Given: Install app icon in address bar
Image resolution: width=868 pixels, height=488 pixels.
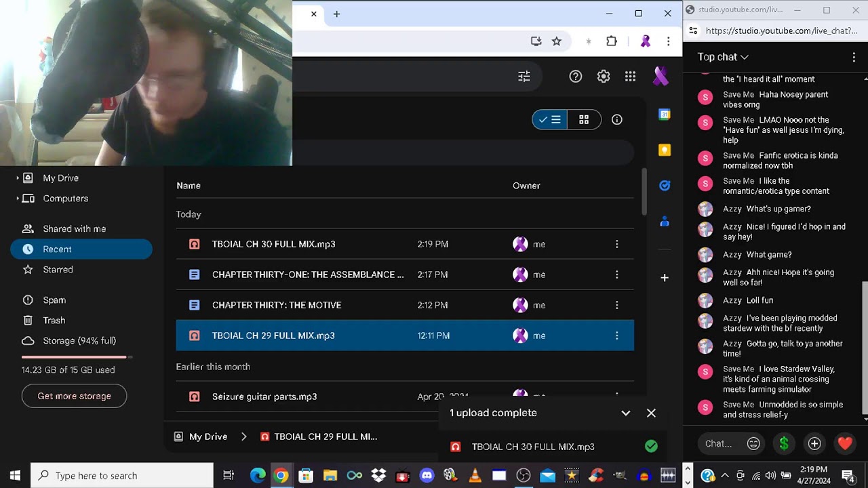Looking at the screenshot, I should point(536,41).
